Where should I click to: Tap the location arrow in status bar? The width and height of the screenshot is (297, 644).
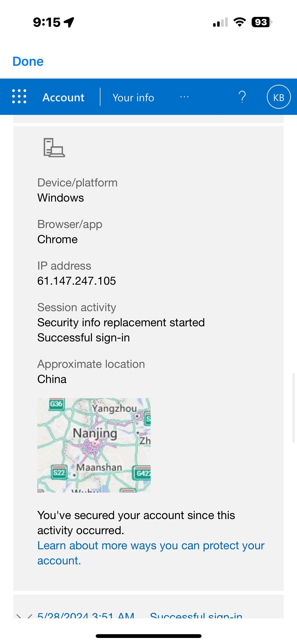[x=69, y=22]
